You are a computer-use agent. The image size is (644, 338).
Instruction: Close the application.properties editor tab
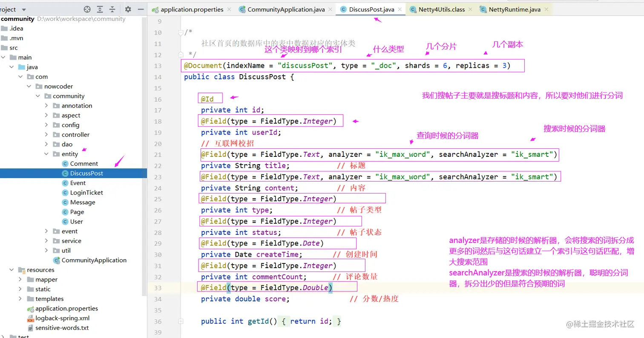point(229,9)
